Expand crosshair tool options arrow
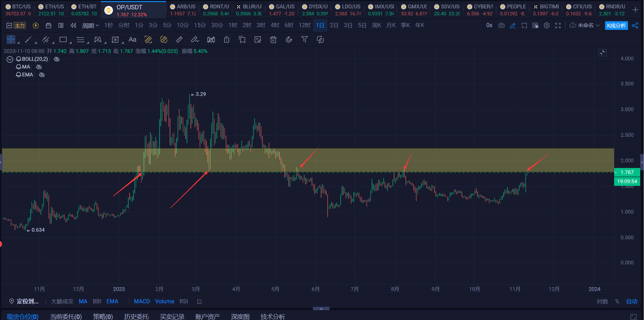Image resolution: width=644 pixels, height=320 pixels. [x=18, y=43]
